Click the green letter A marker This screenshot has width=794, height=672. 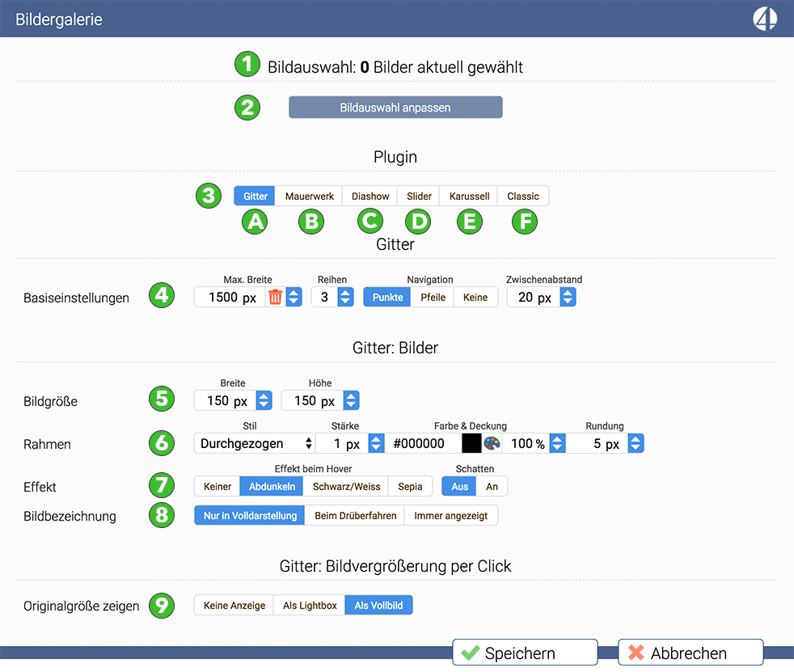point(256,222)
